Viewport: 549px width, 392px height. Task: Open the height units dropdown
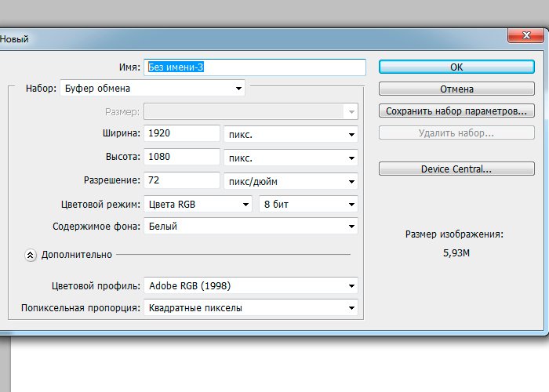(290, 157)
